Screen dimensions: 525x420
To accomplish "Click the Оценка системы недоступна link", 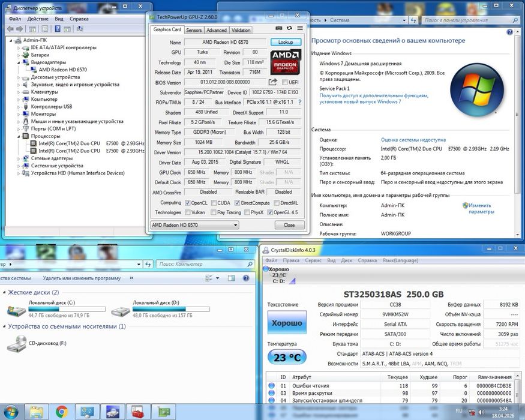I will click(413, 139).
